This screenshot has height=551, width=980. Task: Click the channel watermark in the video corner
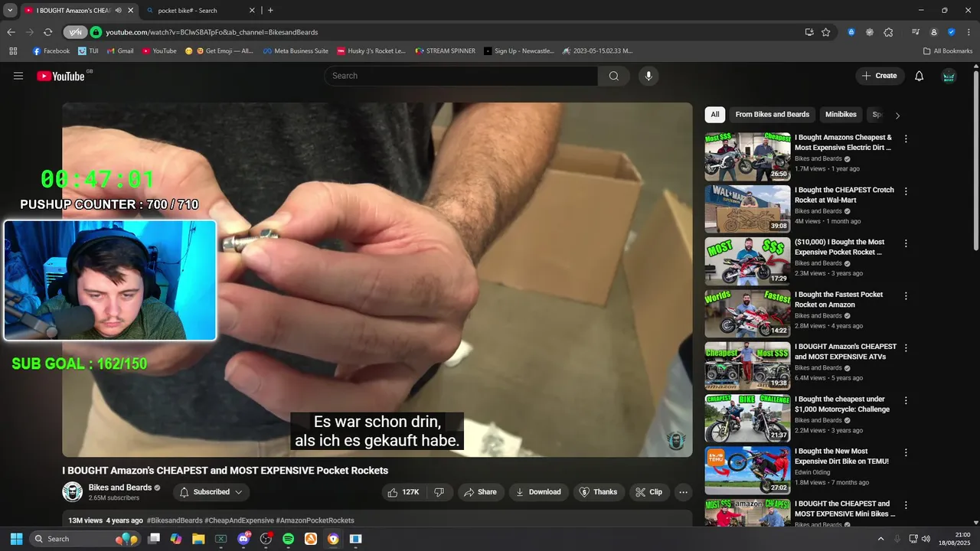675,440
